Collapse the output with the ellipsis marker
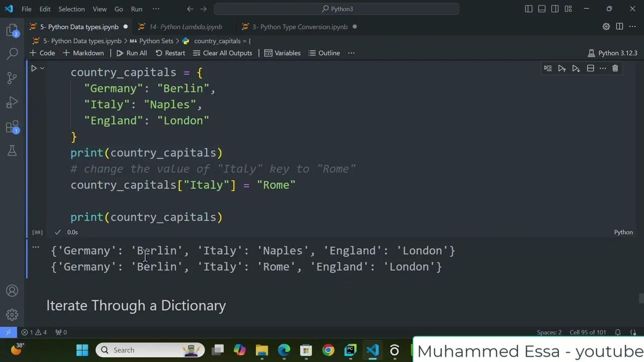The image size is (644, 362). (35, 247)
